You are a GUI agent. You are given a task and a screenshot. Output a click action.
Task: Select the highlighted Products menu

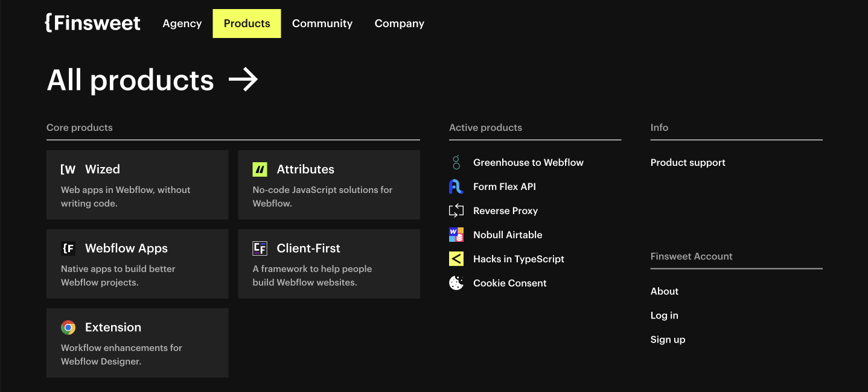pos(247,24)
